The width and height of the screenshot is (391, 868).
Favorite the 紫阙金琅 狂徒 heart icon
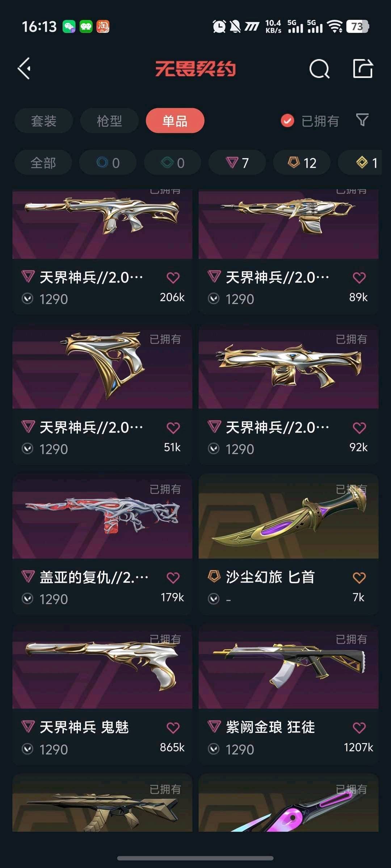(x=359, y=728)
